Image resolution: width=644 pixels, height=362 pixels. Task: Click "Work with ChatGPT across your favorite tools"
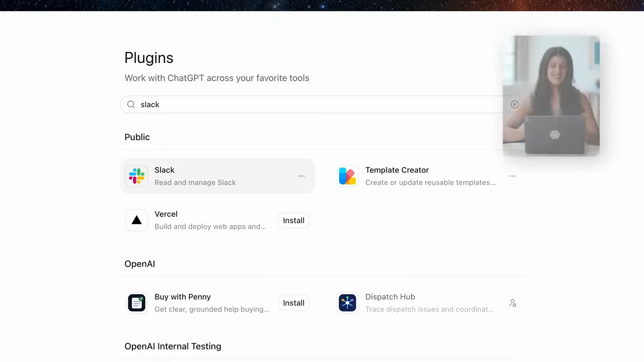(x=217, y=78)
